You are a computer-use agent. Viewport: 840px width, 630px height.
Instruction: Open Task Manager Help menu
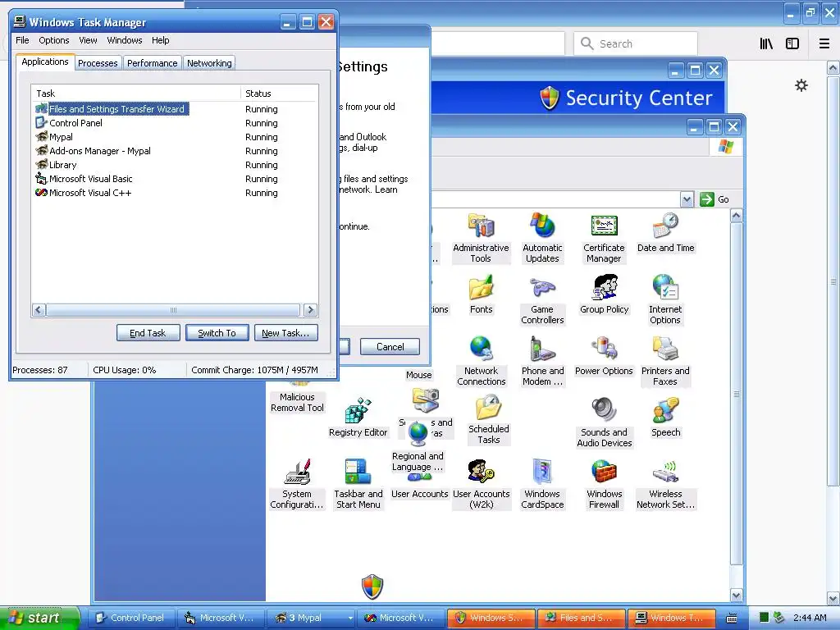(160, 40)
